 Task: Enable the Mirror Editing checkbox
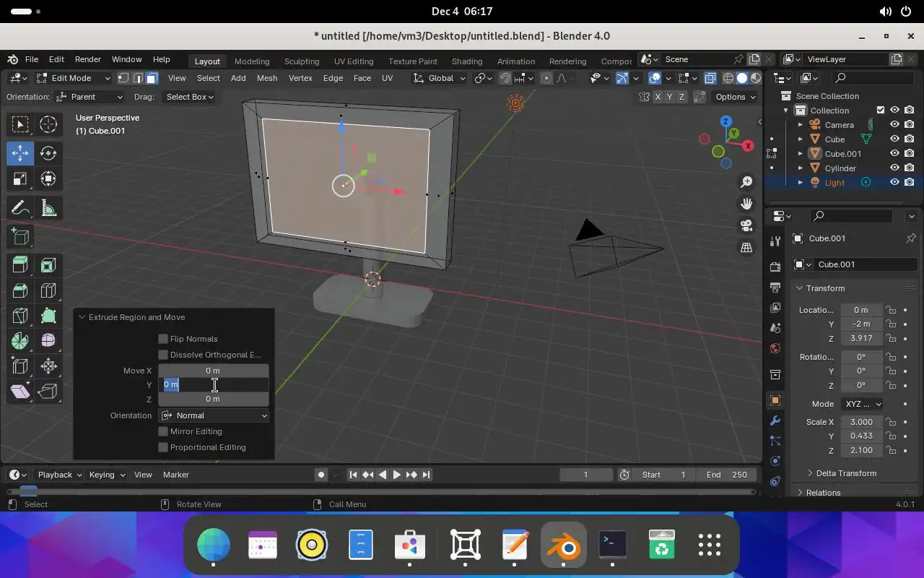pos(163,431)
